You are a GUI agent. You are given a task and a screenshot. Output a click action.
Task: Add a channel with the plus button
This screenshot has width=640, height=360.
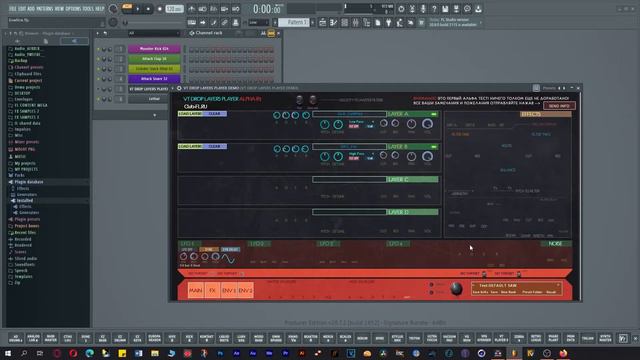click(x=154, y=115)
